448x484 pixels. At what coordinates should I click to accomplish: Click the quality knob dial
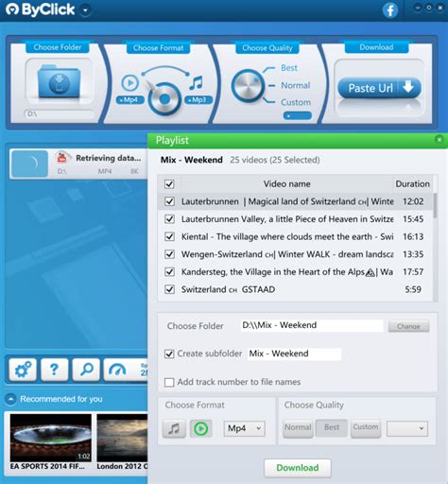(x=248, y=86)
